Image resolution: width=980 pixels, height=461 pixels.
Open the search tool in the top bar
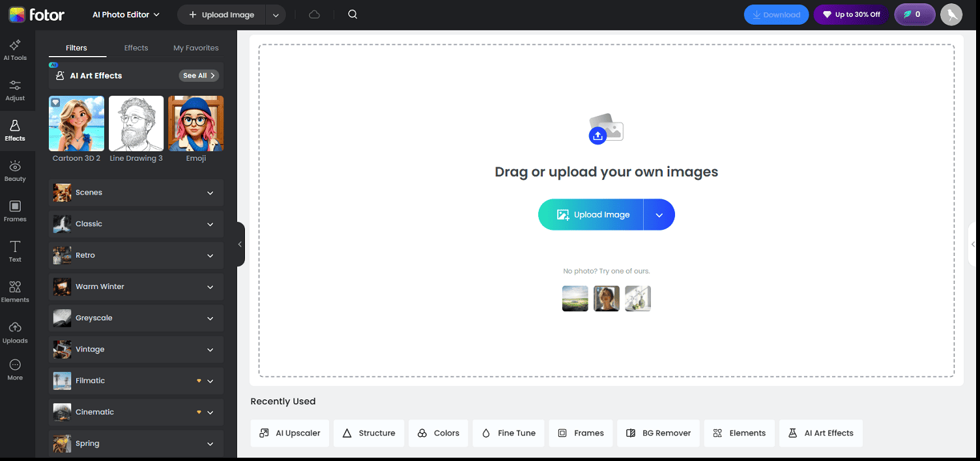(x=352, y=14)
